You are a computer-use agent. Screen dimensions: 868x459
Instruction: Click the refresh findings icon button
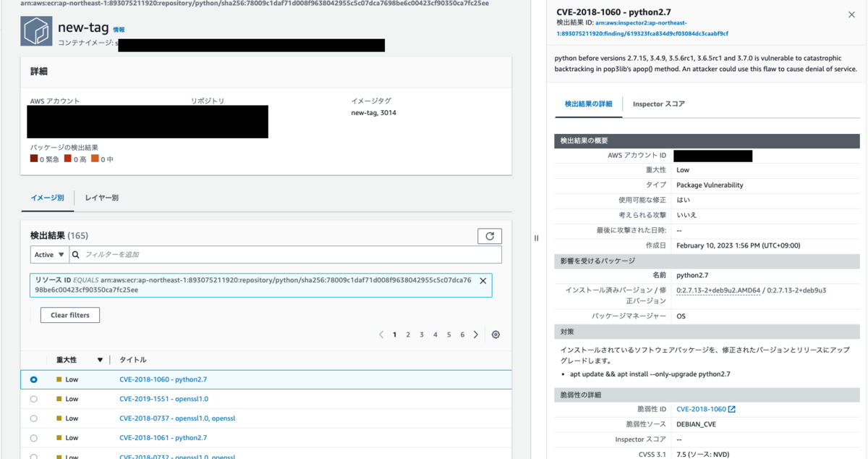(490, 236)
